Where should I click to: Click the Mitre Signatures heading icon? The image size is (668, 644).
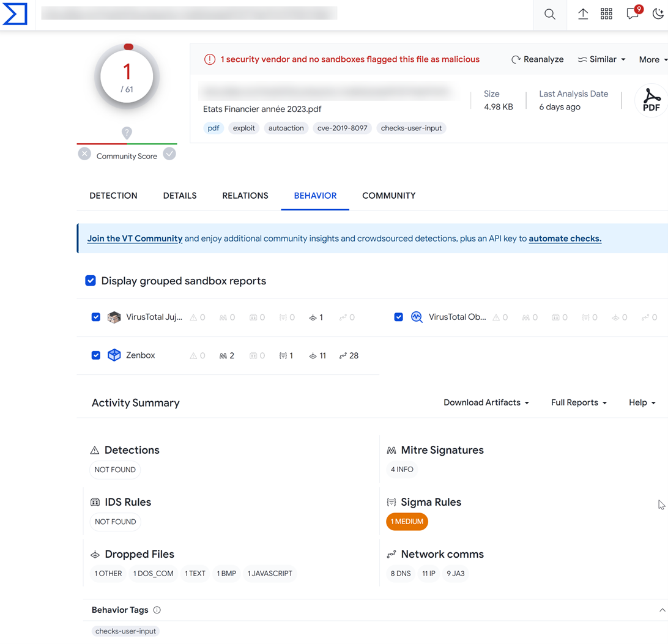coord(392,450)
